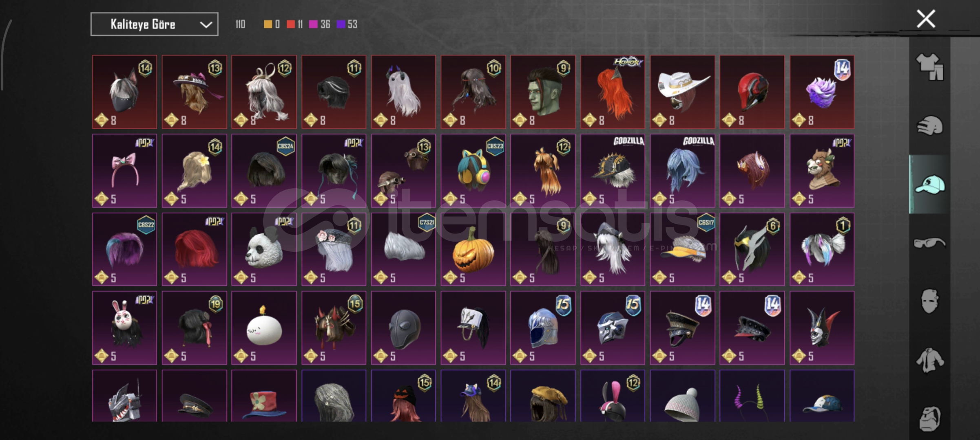Select the white bunny mask item
This screenshot has height=440, width=980.
[x=124, y=328]
